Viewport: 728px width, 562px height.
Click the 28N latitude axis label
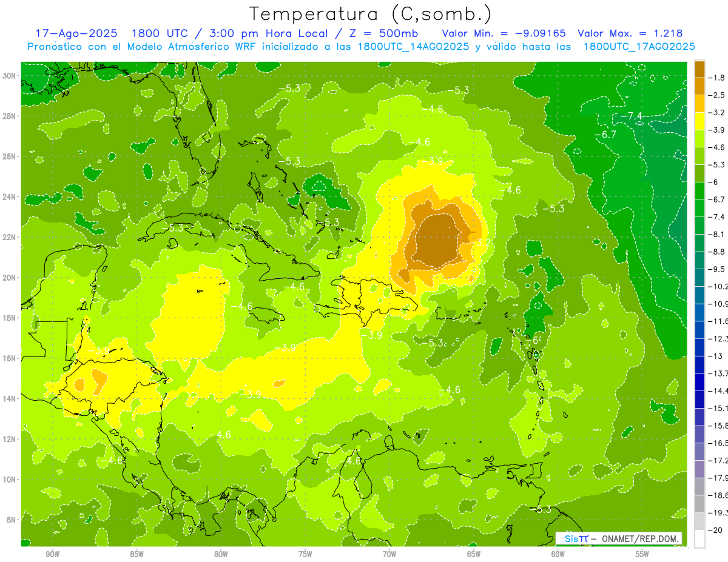[x=9, y=116]
